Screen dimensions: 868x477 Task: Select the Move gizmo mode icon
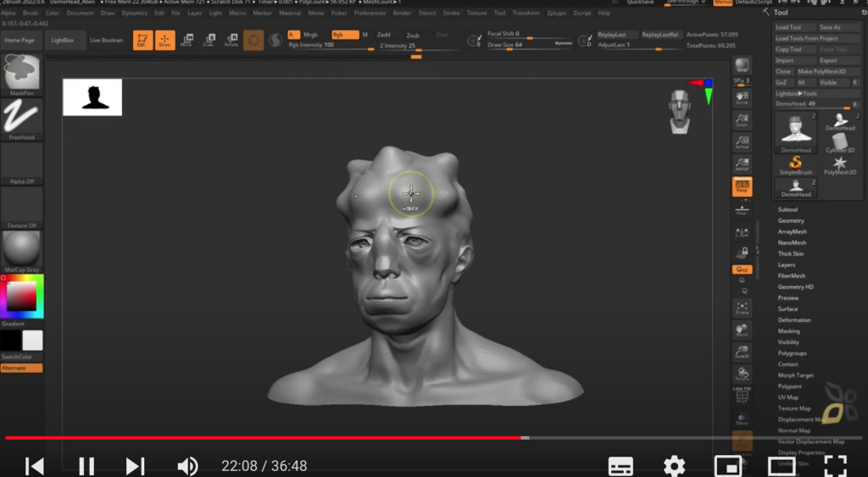[x=186, y=41]
